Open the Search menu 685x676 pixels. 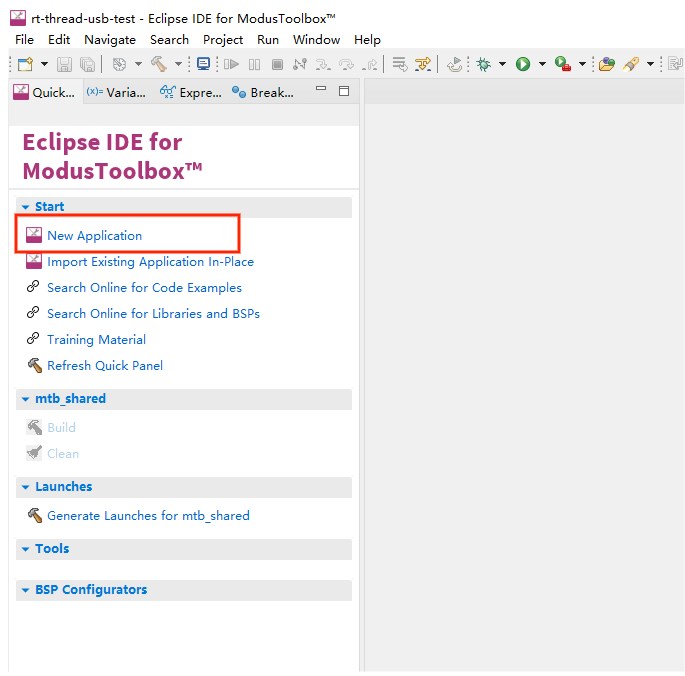coord(170,40)
